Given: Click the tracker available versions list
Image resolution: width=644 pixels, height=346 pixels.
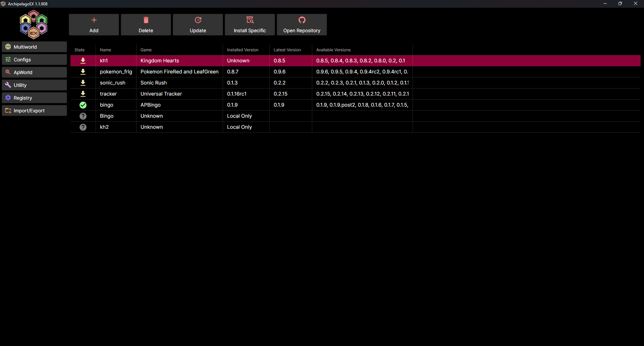Looking at the screenshot, I should pos(362,94).
